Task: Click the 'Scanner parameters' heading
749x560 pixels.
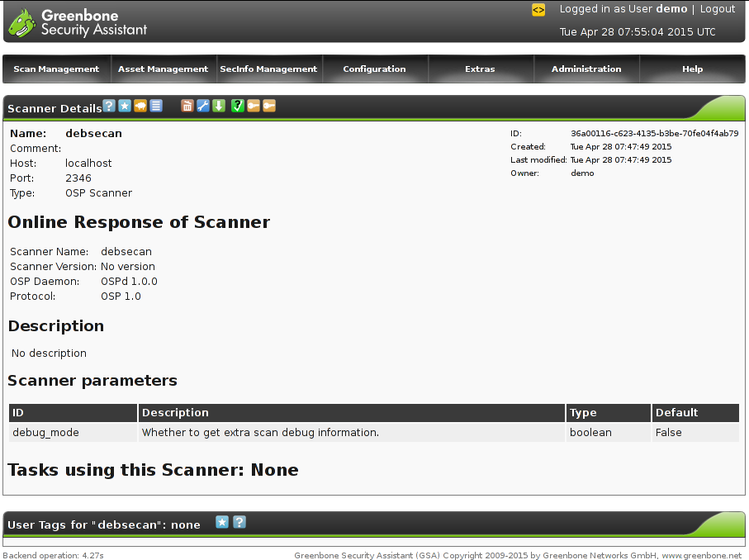Action: [92, 380]
